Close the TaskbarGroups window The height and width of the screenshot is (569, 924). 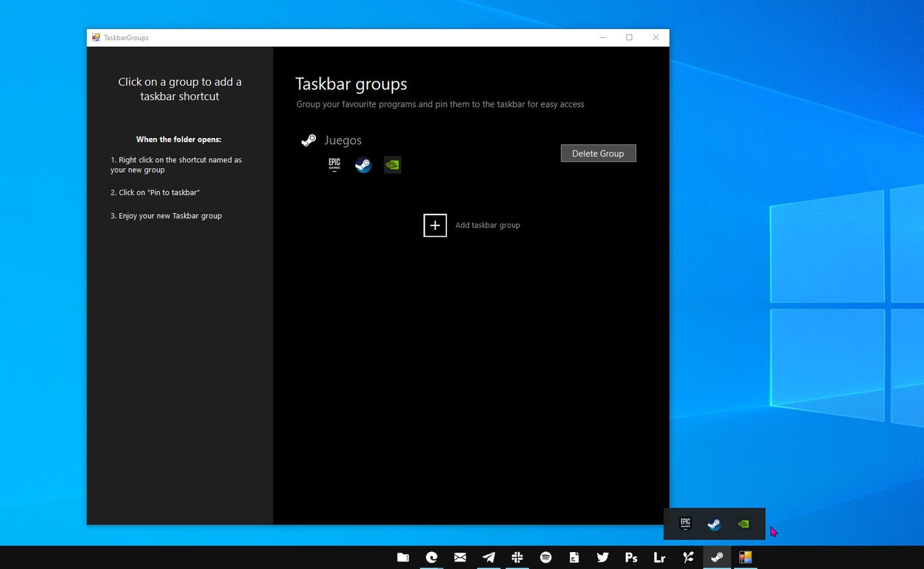tap(655, 38)
